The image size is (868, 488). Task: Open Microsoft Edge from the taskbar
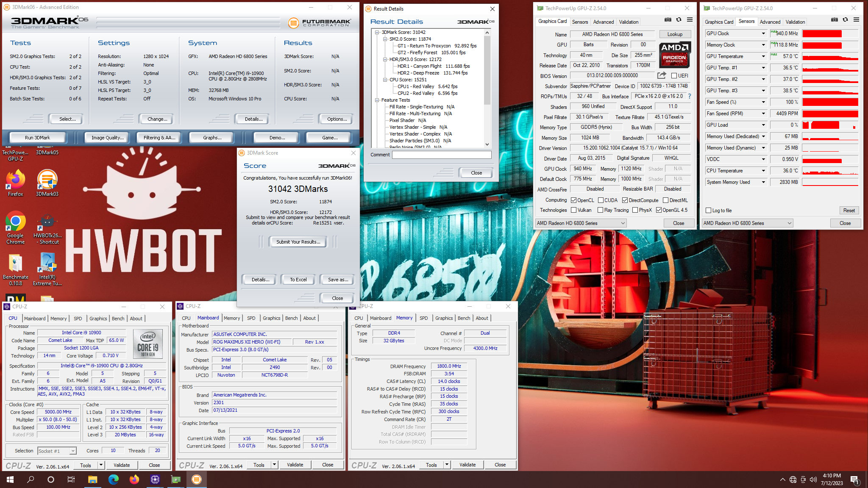pyautogui.click(x=113, y=480)
